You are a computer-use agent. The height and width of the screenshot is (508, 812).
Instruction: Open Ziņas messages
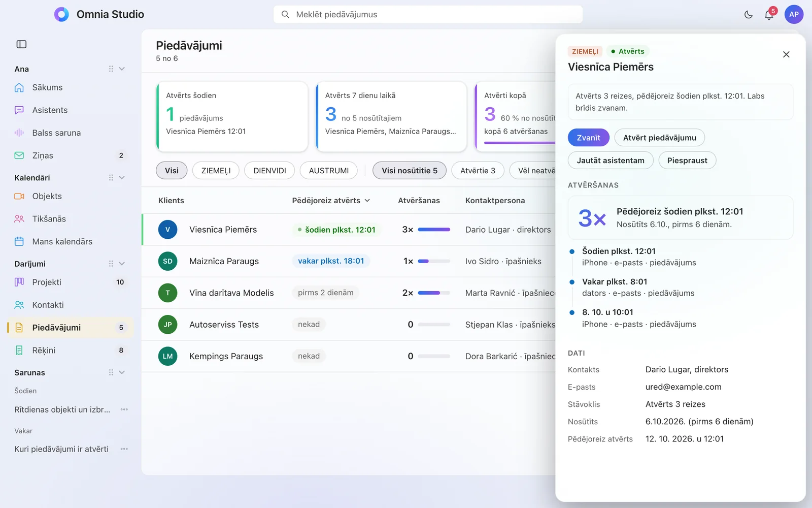[x=70, y=155]
